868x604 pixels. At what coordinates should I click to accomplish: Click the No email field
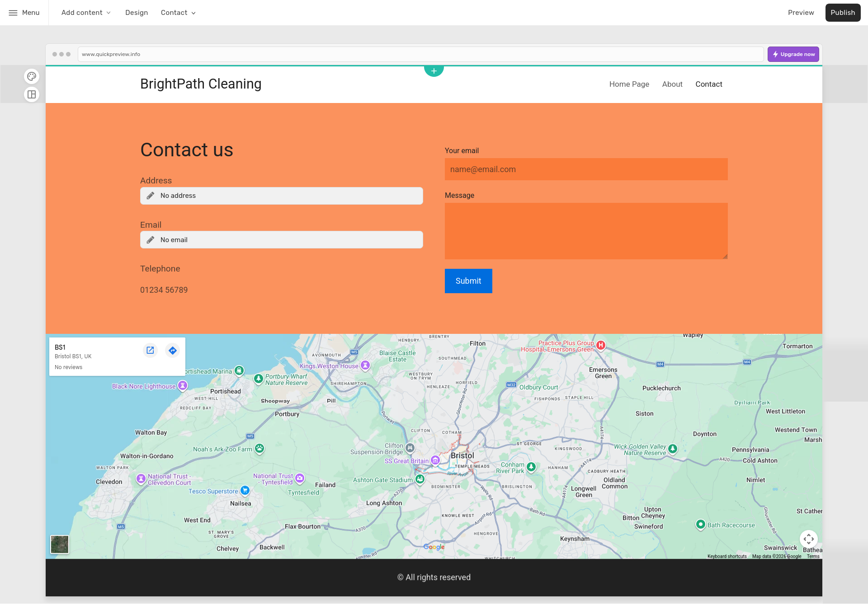[282, 240]
